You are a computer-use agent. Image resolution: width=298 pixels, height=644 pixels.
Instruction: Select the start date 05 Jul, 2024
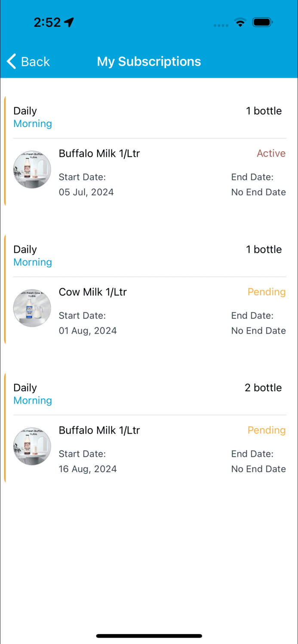click(86, 192)
